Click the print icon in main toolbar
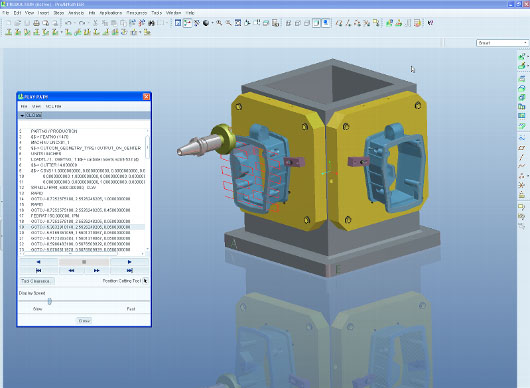 point(36,23)
